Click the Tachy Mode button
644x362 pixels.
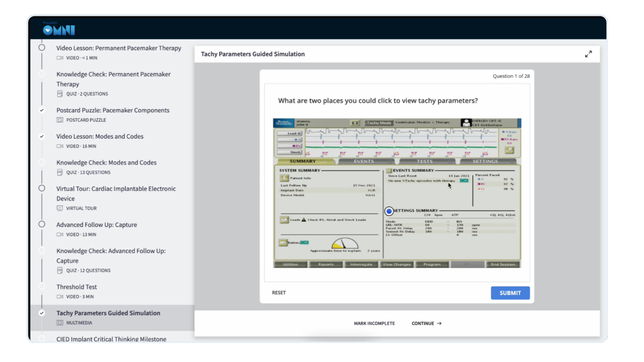tap(378, 123)
